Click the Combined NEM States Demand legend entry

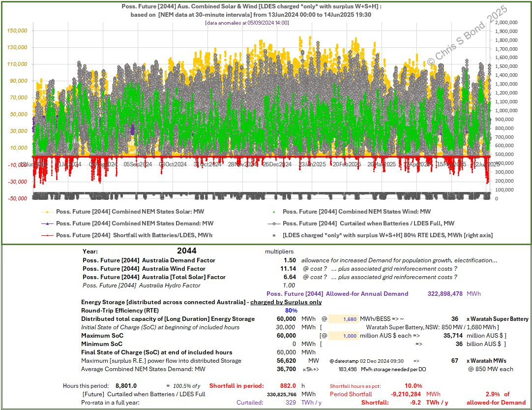pos(127,223)
